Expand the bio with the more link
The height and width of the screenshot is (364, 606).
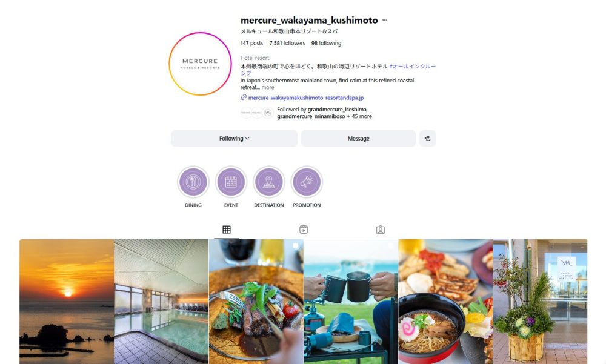[267, 87]
